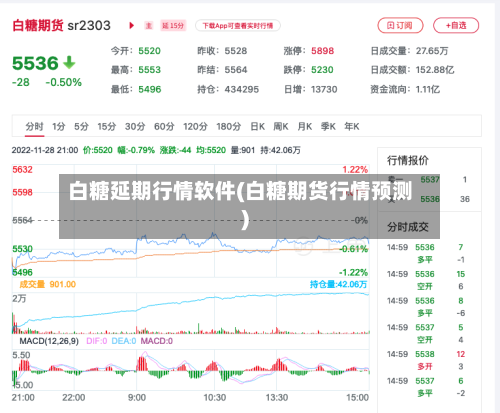
Task: Click the purple MACD:0 indicator value
Action: (x=157, y=341)
